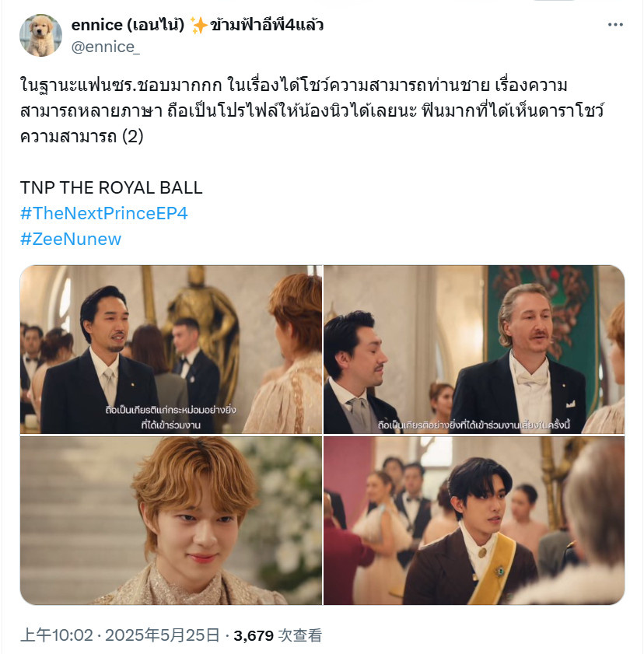Open bottom-left image of smiling orange-haired man
The height and width of the screenshot is (654, 644).
pos(171,520)
